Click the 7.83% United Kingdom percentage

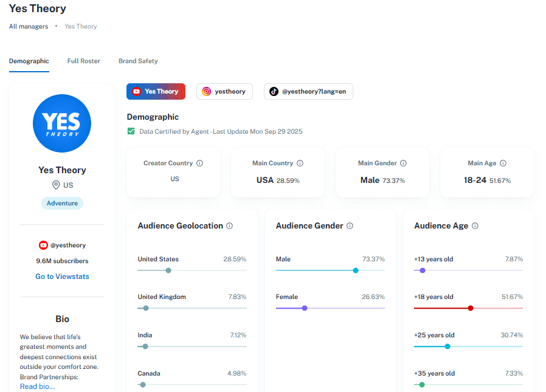[237, 297]
